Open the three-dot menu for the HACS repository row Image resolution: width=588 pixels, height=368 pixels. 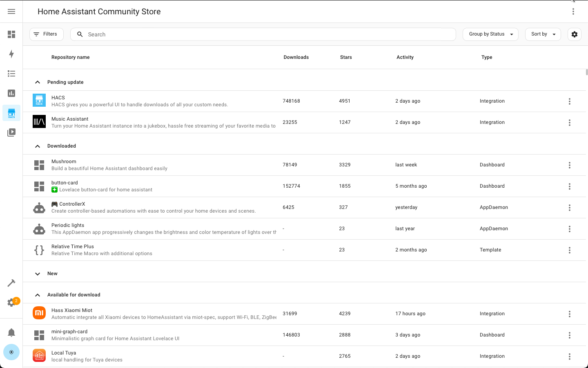tap(570, 101)
